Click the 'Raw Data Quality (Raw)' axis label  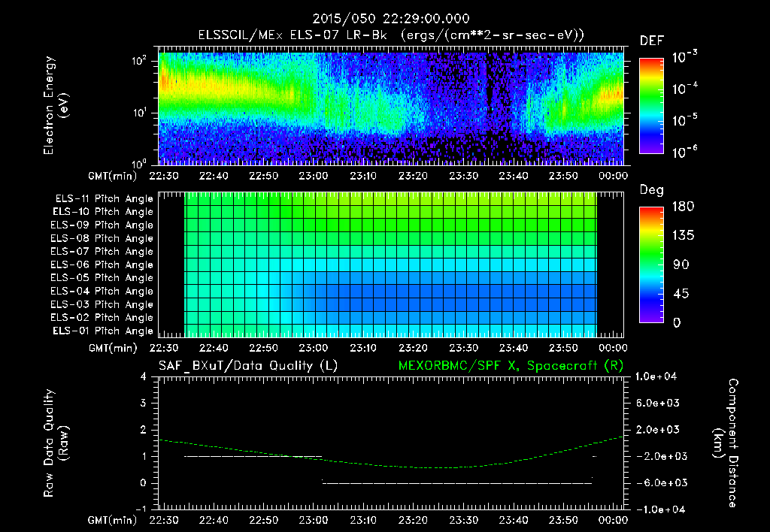[56, 443]
